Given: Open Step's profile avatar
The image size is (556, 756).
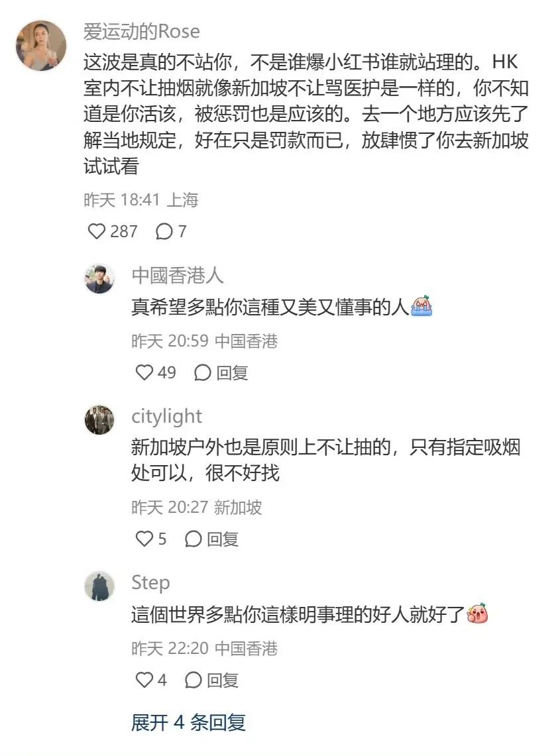Looking at the screenshot, I should click(100, 586).
